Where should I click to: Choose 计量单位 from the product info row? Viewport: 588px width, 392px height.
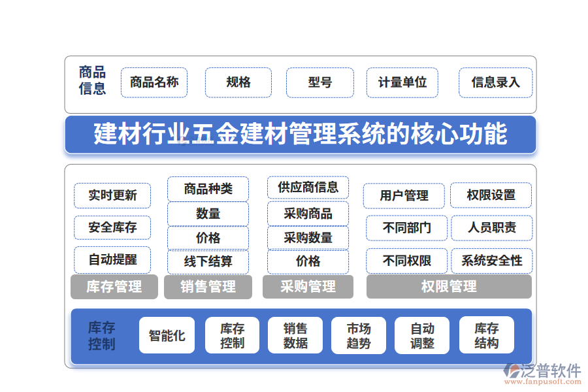coord(402,82)
